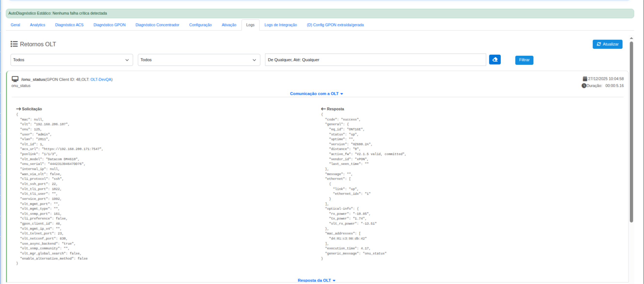Click the calendar icon beside the 27/12/2025 timestamp

point(585,79)
